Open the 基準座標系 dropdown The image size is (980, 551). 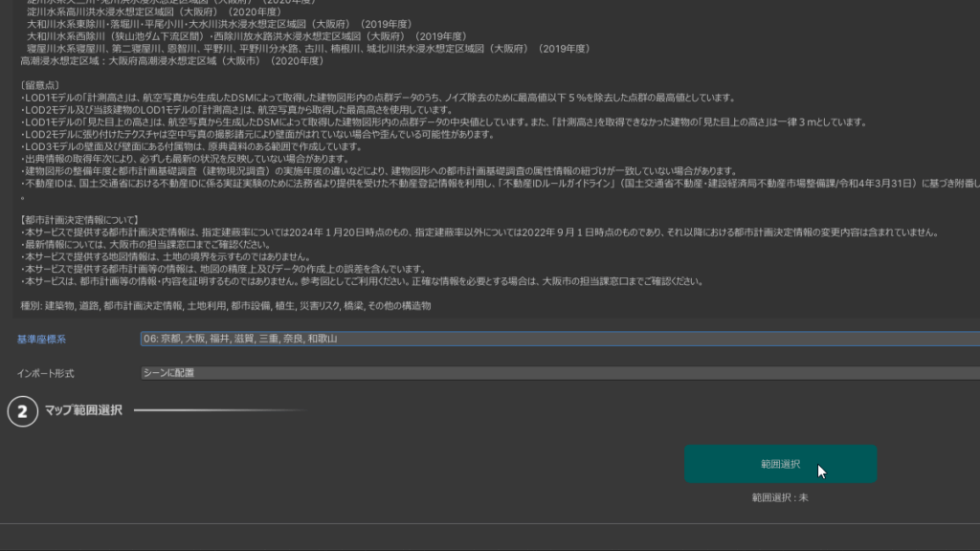[559, 339]
